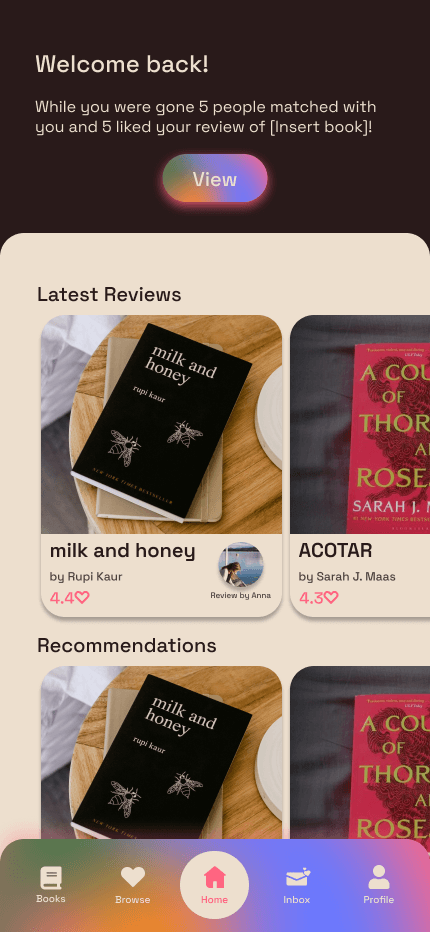Tap the Browse heart icon
The height and width of the screenshot is (932, 430).
(133, 877)
